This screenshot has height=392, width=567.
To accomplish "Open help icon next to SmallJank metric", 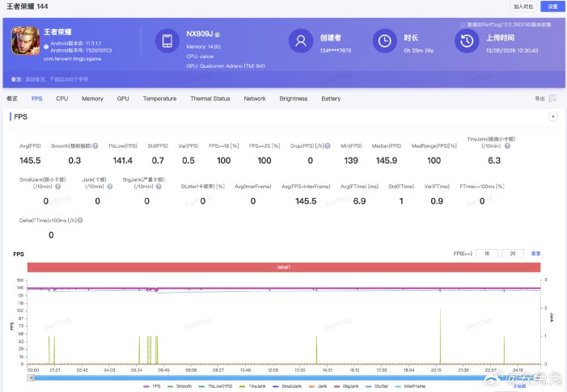I will (x=58, y=187).
